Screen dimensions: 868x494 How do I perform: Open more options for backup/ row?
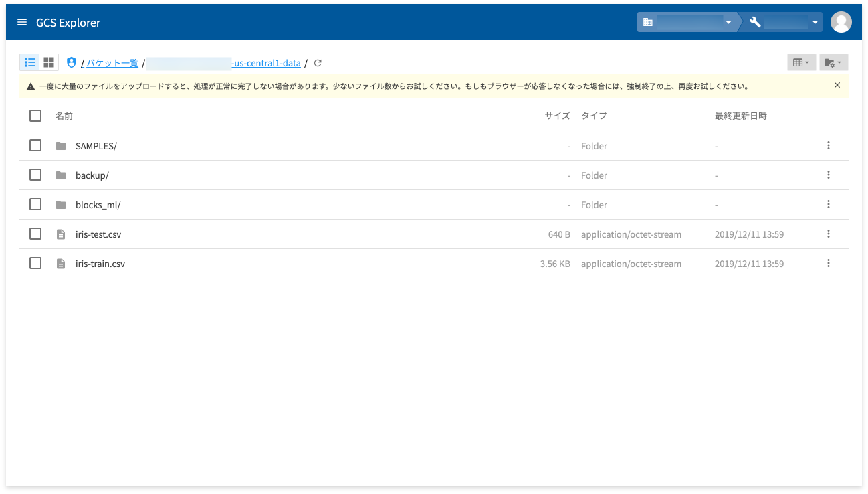click(x=828, y=175)
